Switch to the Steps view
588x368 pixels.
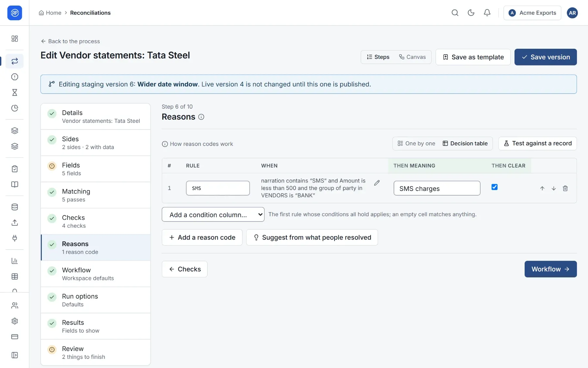tap(378, 57)
